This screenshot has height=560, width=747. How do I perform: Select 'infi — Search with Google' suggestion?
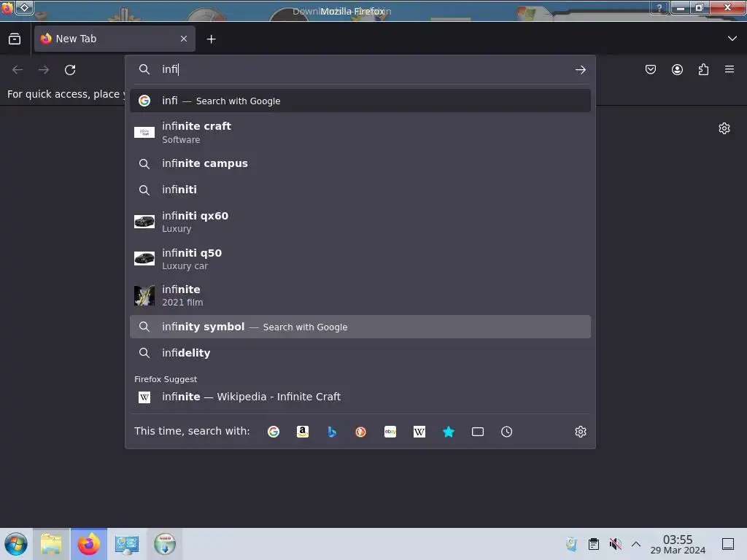coord(360,101)
